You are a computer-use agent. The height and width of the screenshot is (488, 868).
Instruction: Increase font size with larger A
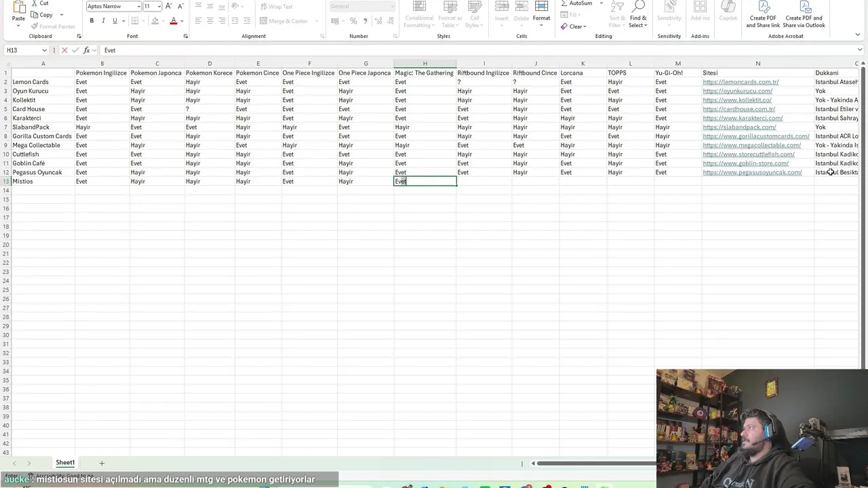pyautogui.click(x=169, y=6)
